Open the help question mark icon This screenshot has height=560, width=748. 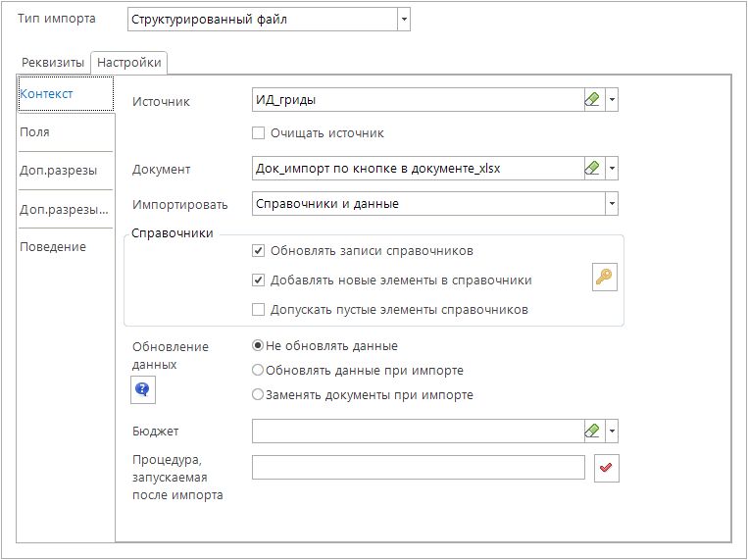point(143,390)
